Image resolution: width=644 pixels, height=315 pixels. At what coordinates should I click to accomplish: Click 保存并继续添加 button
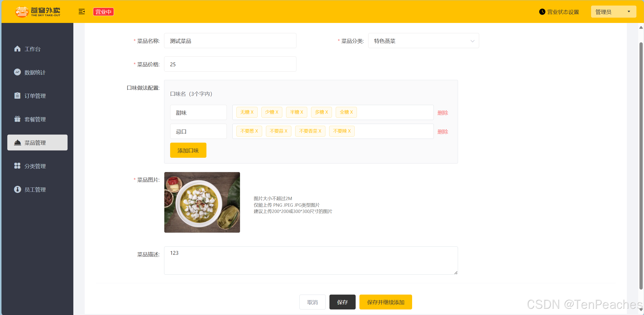point(386,302)
